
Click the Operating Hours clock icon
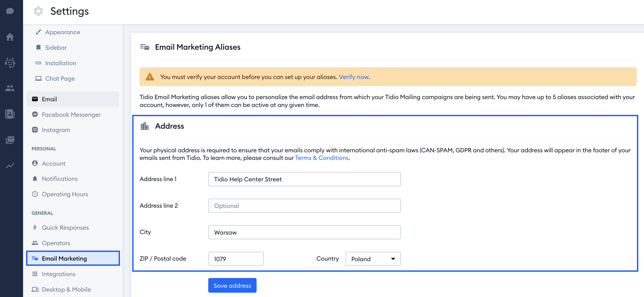[35, 194]
